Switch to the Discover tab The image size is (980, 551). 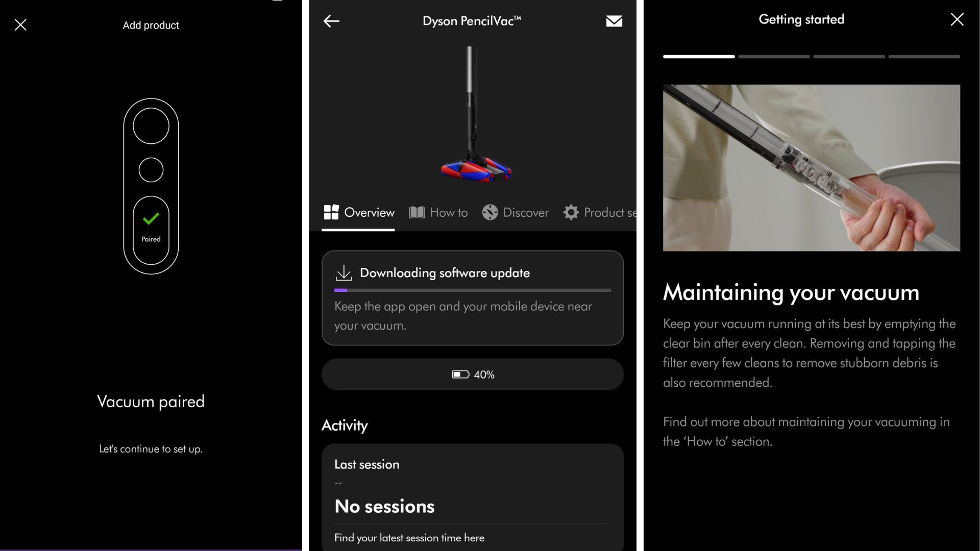point(516,212)
